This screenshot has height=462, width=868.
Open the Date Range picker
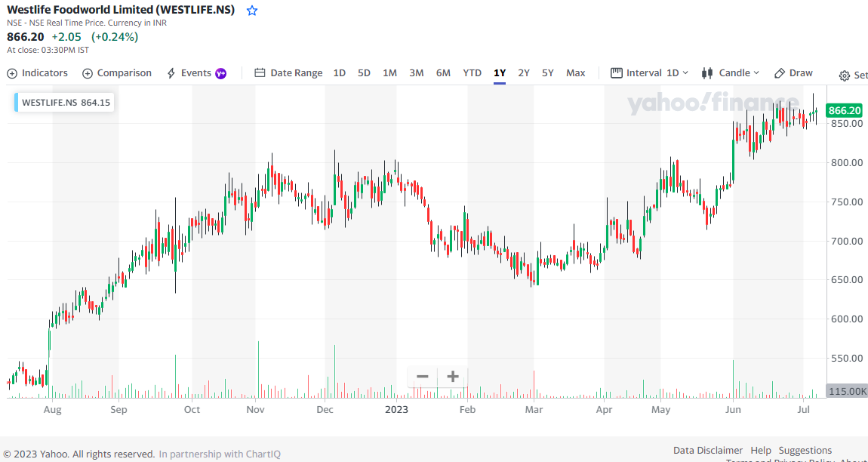coord(288,73)
